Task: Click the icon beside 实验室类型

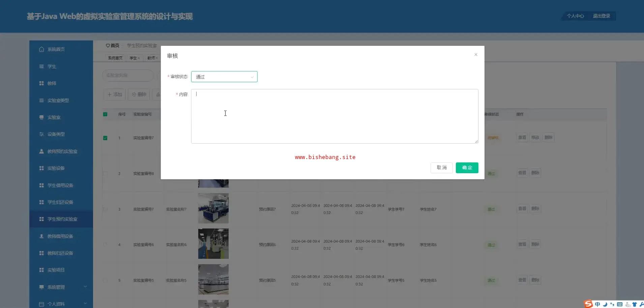Action: point(41,100)
